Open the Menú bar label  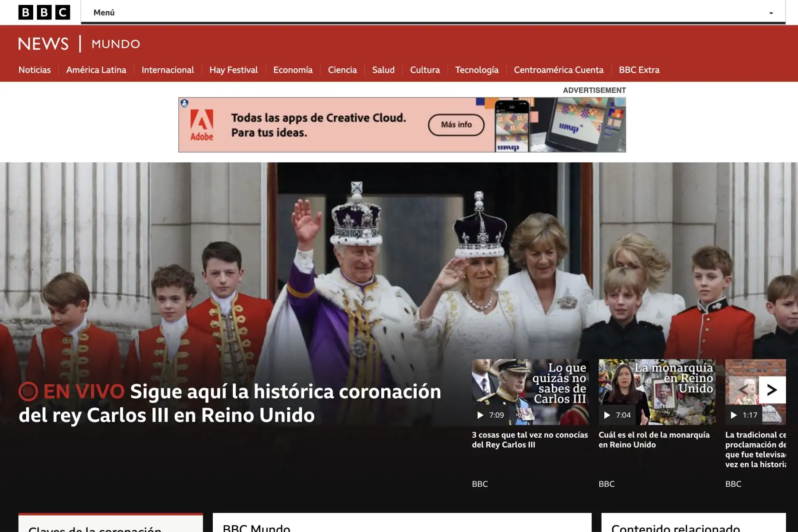[104, 12]
